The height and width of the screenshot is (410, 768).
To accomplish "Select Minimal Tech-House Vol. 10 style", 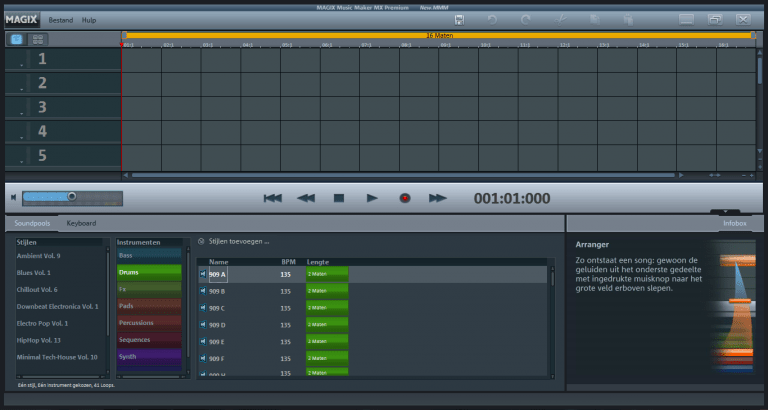I will pyautogui.click(x=57, y=357).
